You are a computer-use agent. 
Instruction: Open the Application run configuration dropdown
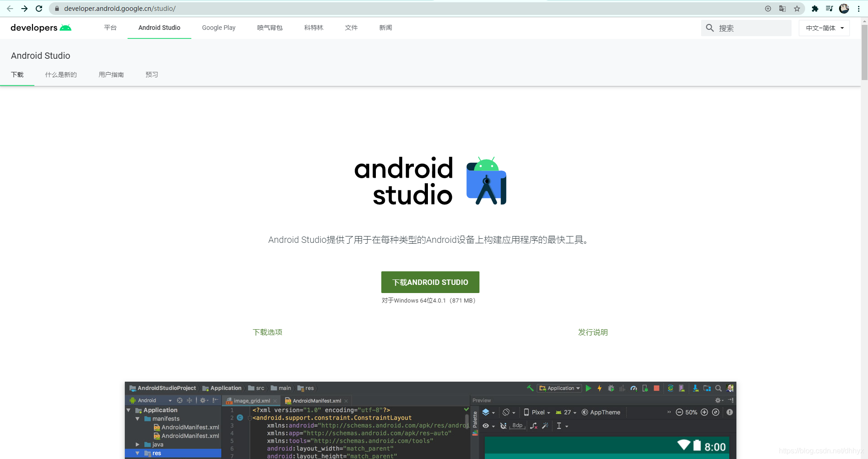(x=560, y=388)
